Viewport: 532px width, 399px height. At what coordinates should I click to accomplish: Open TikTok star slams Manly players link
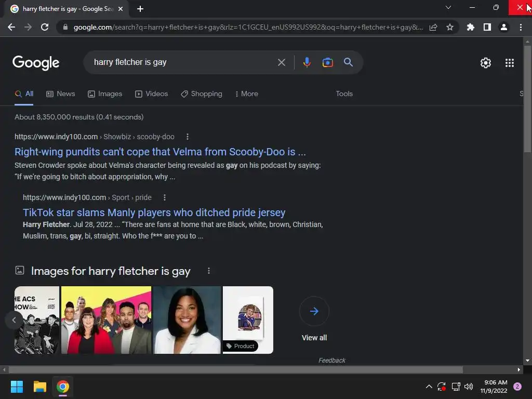pyautogui.click(x=154, y=212)
